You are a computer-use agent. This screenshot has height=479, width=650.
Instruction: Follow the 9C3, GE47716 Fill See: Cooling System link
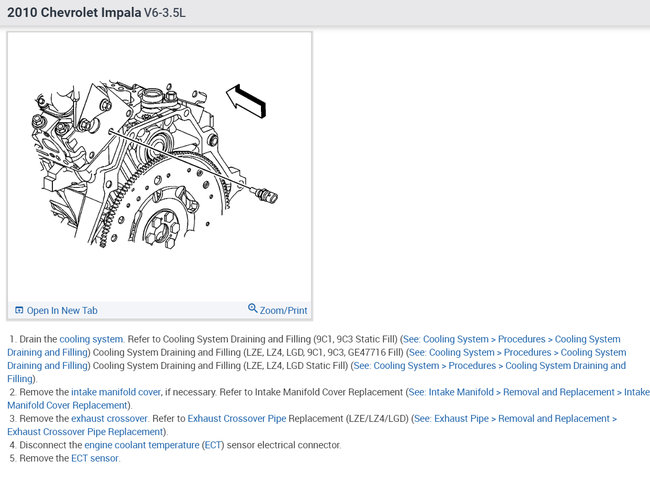click(517, 353)
